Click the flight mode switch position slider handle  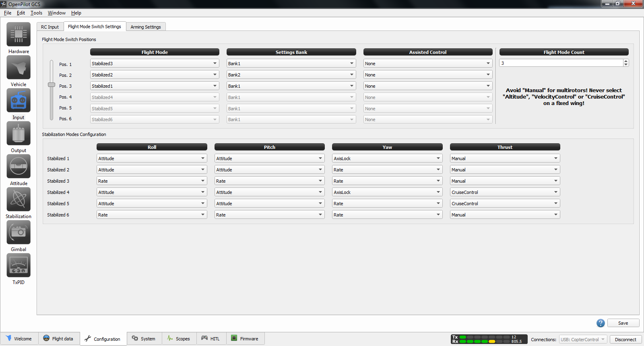[x=52, y=84]
